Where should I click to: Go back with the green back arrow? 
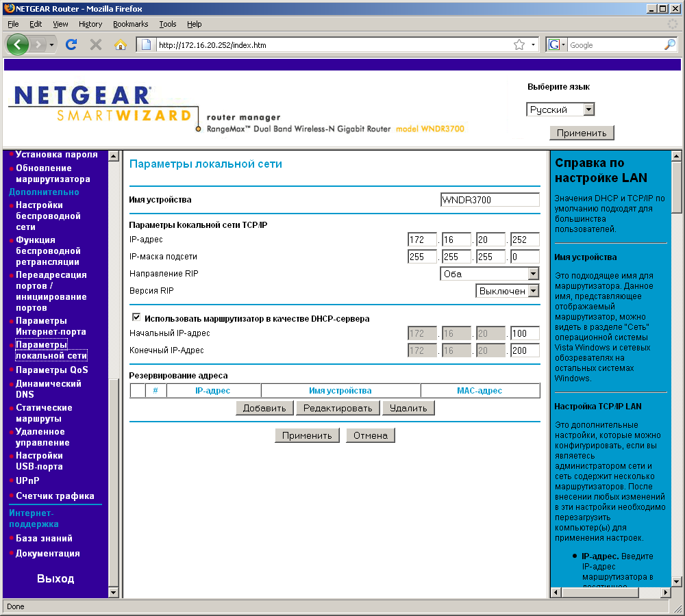18,44
